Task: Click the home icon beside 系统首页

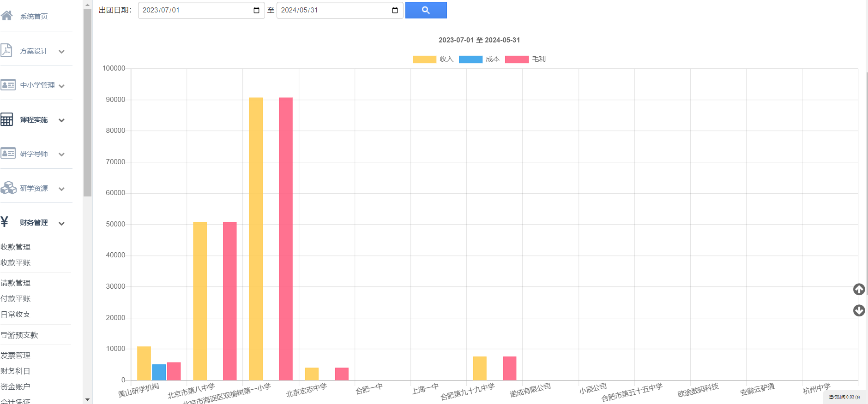Action: coord(6,16)
